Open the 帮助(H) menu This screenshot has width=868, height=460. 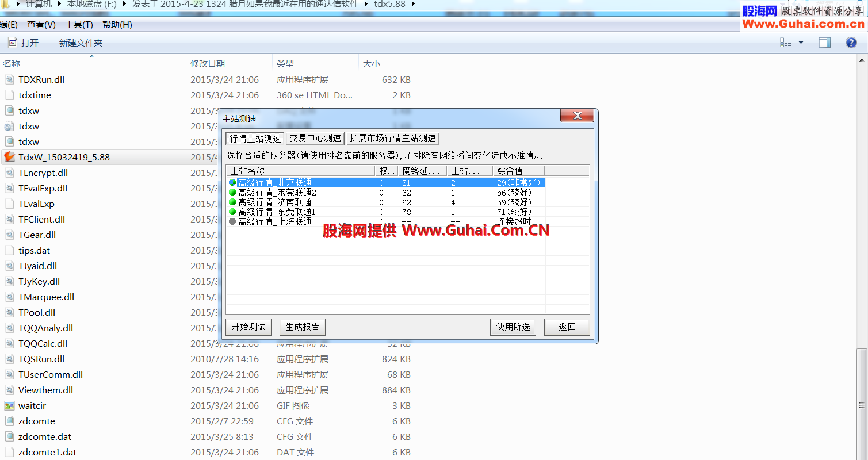point(117,24)
